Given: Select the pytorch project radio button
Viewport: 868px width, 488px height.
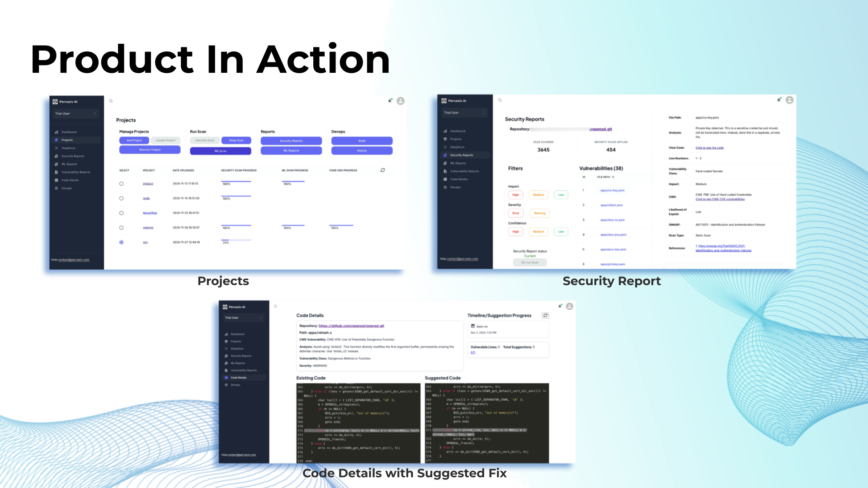Looking at the screenshot, I should 121,184.
